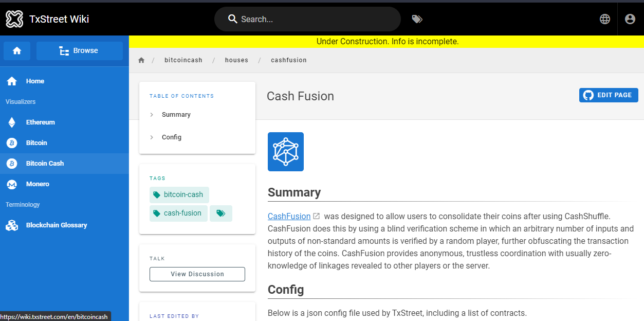Open the language globe icon
This screenshot has width=644, height=321.
pyautogui.click(x=605, y=19)
